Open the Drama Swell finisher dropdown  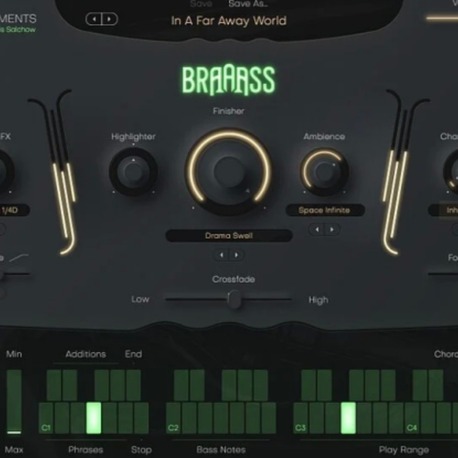[x=229, y=236]
